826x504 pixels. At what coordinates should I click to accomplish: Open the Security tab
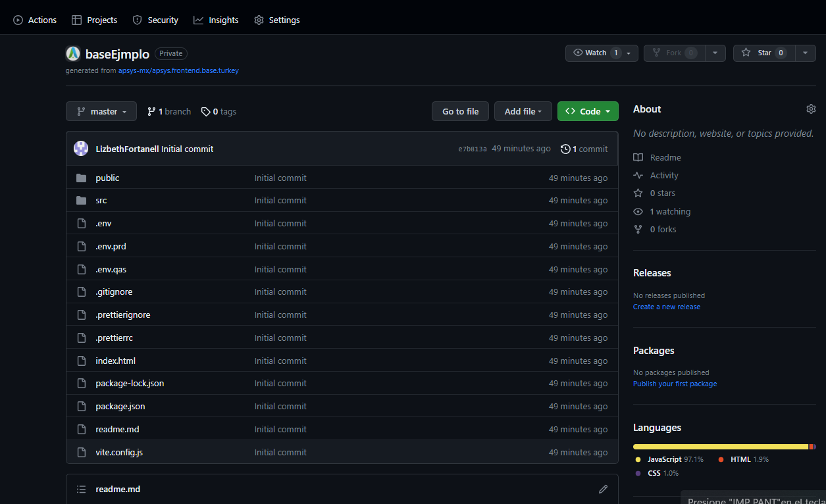tap(155, 20)
